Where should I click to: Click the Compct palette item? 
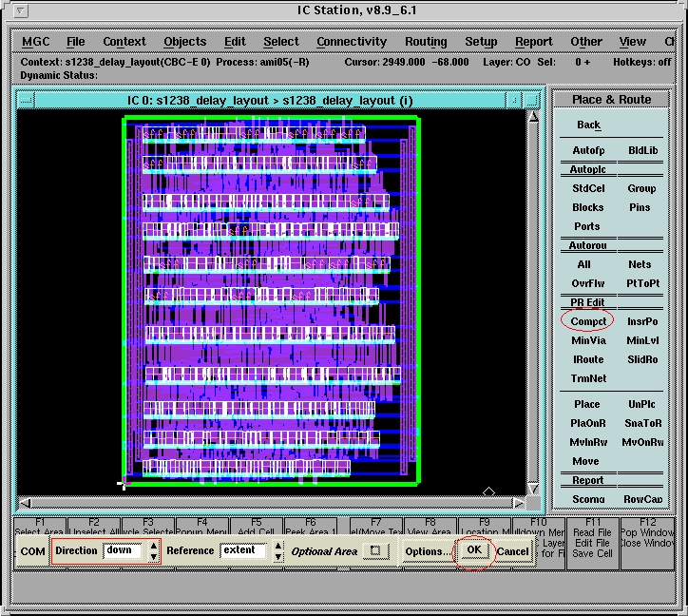(x=587, y=321)
